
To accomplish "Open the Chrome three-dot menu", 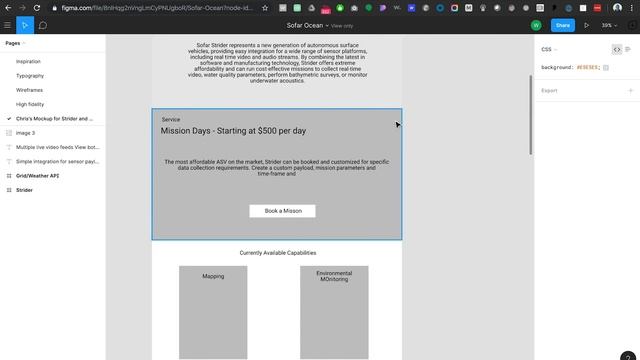I will point(631,8).
